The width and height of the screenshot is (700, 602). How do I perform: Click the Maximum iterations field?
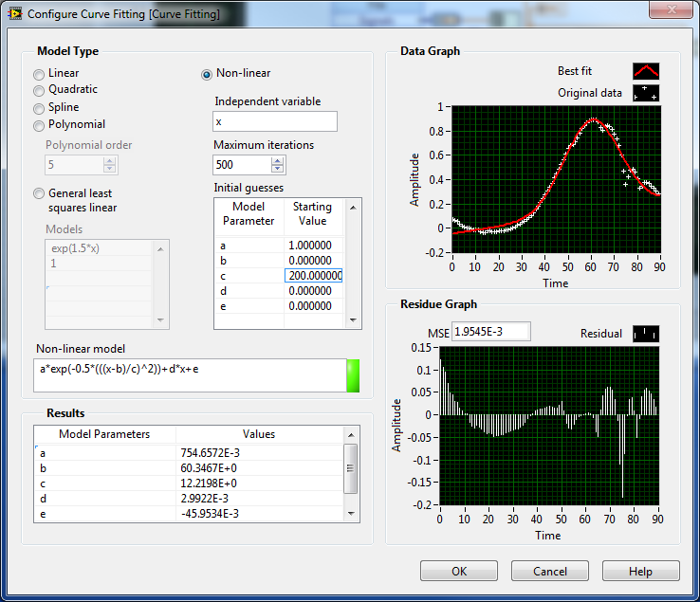click(243, 165)
